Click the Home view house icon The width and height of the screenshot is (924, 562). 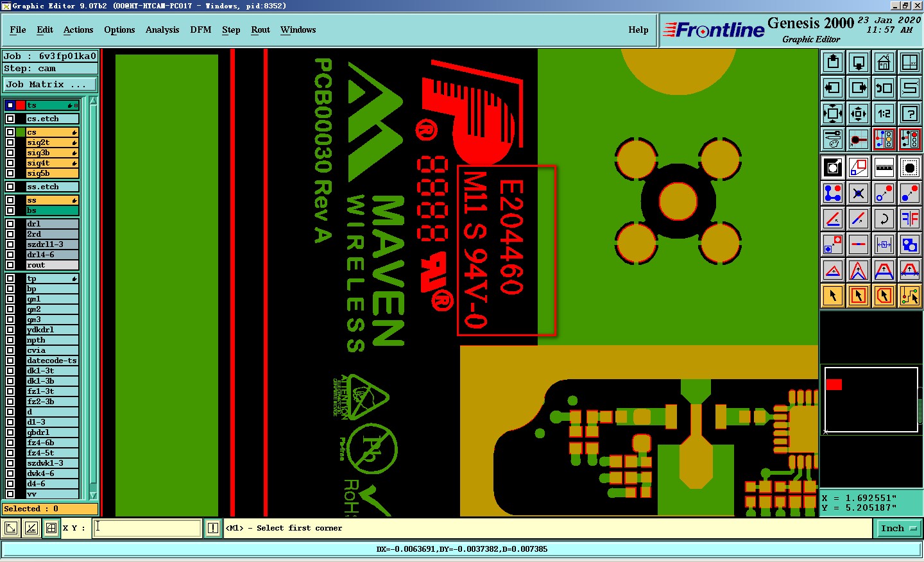[884, 62]
